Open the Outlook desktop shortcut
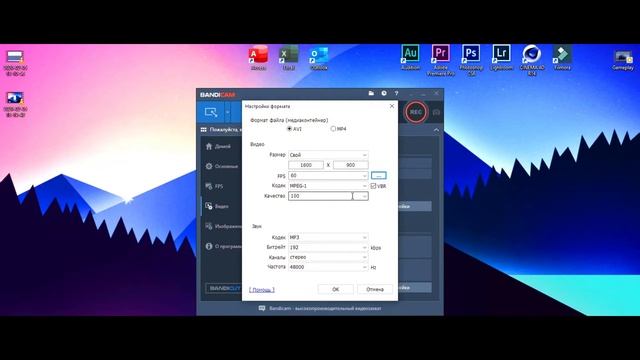This screenshot has width=640, height=360. [x=319, y=58]
